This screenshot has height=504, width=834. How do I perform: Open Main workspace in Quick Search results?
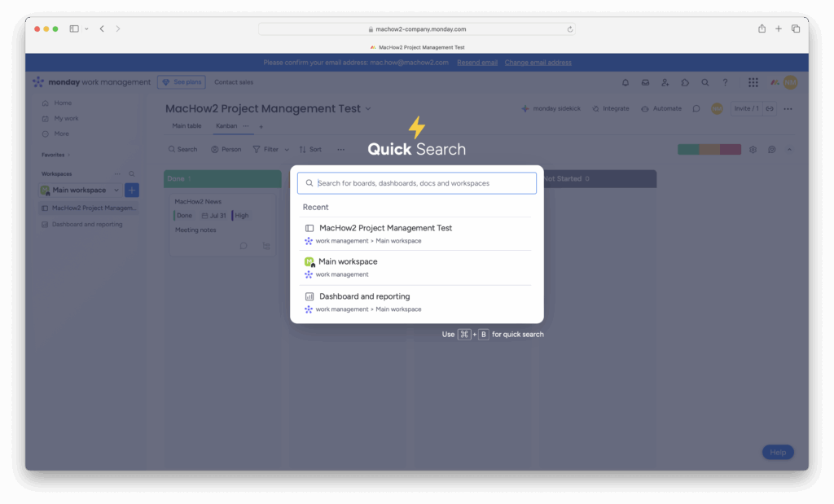click(417, 267)
